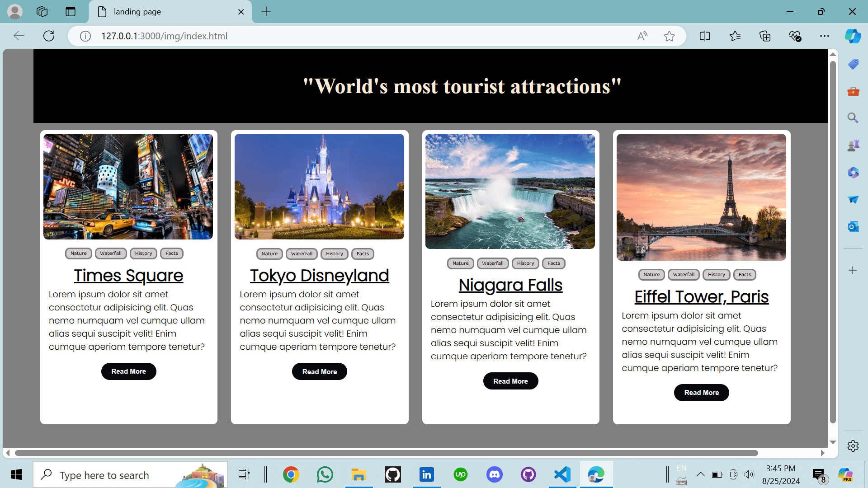Open the Eiffel Tower, Paris heading link
Screen dimensions: 868x488
pyautogui.click(x=702, y=296)
